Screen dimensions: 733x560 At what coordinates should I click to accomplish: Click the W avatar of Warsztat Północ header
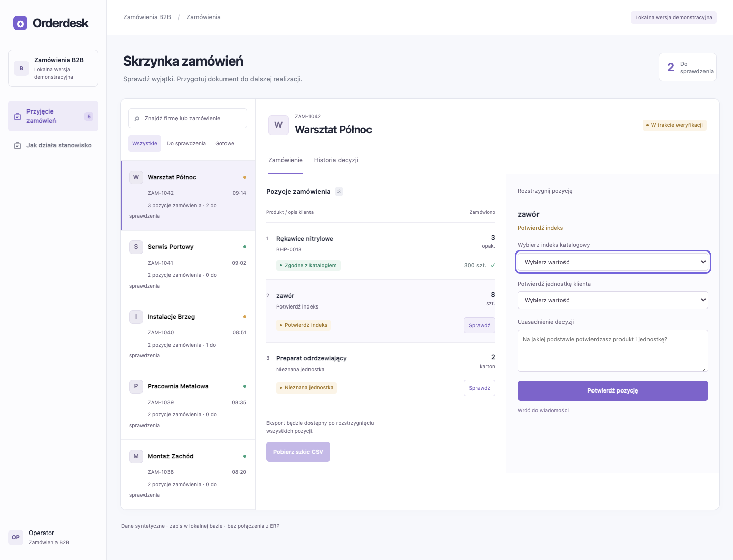coord(278,125)
